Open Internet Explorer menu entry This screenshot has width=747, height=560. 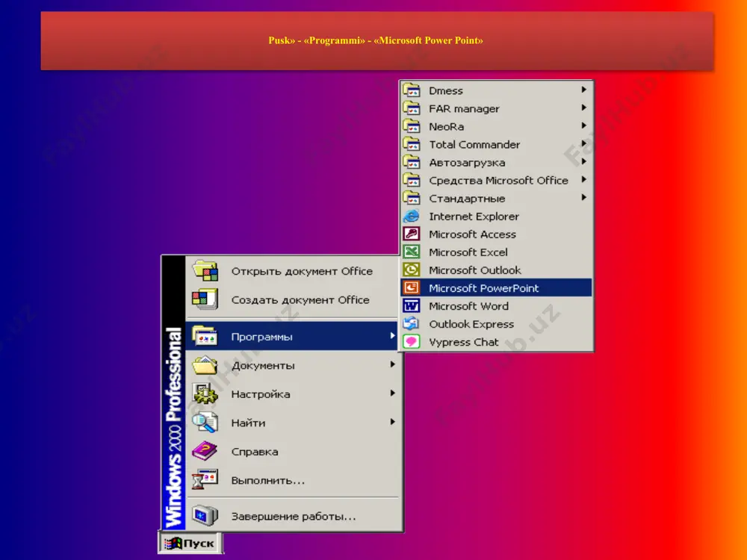[497, 217]
